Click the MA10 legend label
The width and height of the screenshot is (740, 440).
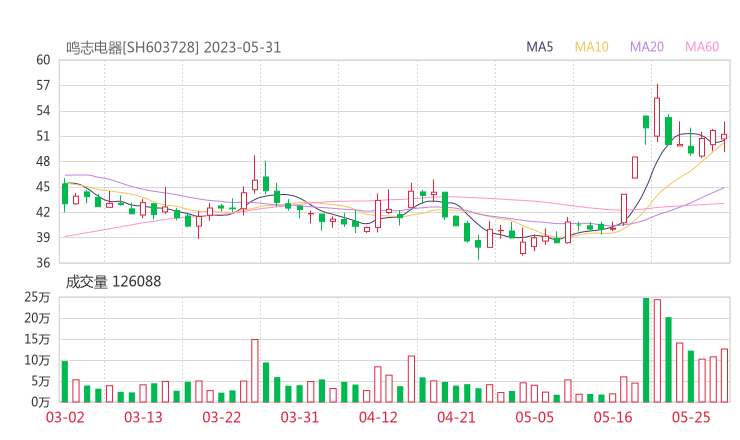click(591, 47)
